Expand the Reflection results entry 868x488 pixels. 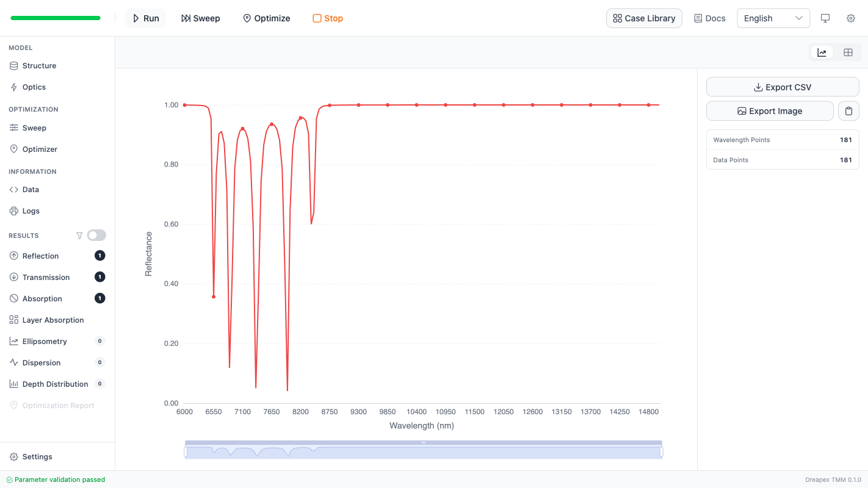pyautogui.click(x=40, y=256)
